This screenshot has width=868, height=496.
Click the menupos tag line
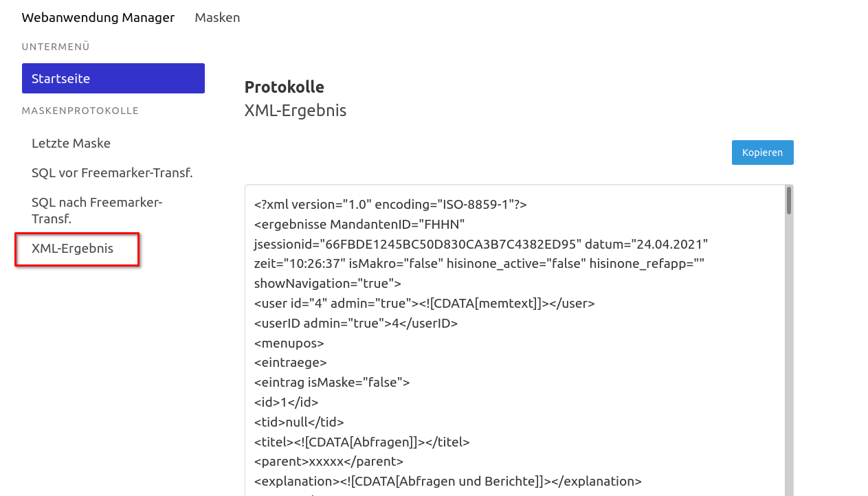click(x=289, y=343)
